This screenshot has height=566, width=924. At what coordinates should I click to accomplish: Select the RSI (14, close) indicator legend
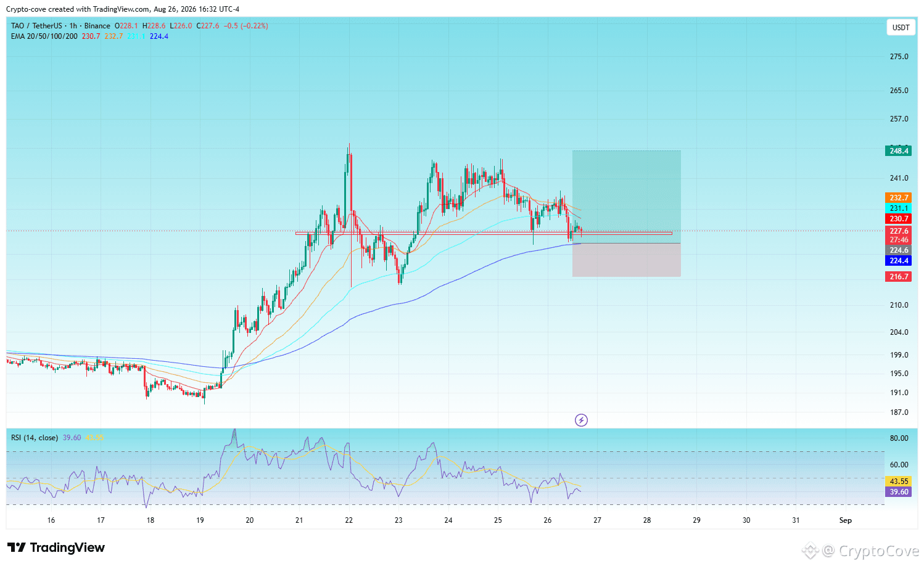(35, 438)
